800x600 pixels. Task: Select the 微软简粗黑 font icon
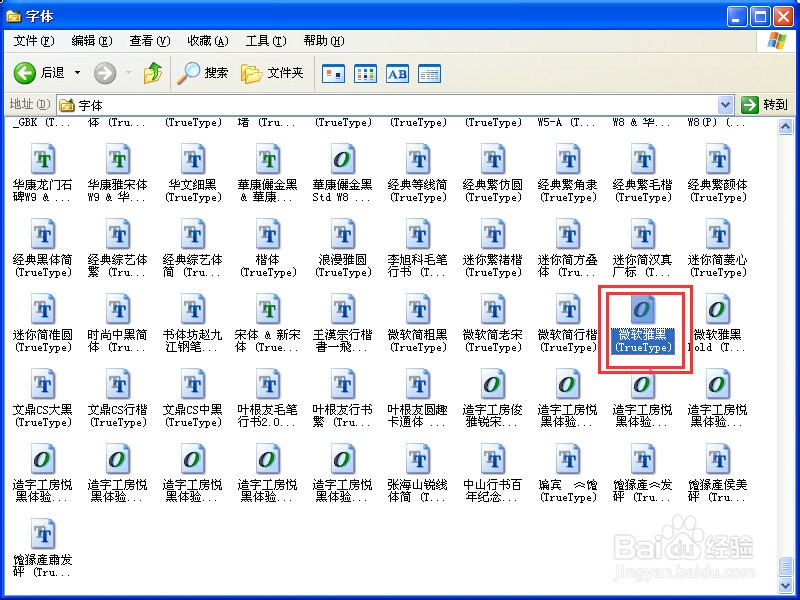pos(418,309)
